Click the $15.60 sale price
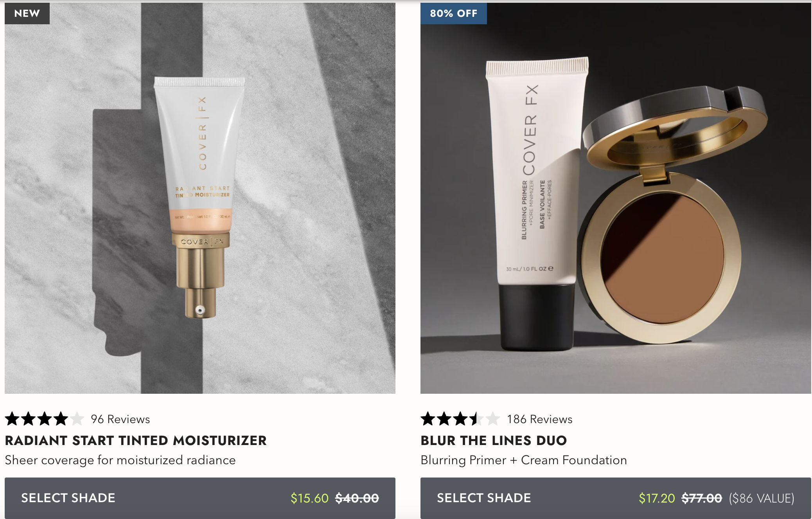 coord(309,498)
